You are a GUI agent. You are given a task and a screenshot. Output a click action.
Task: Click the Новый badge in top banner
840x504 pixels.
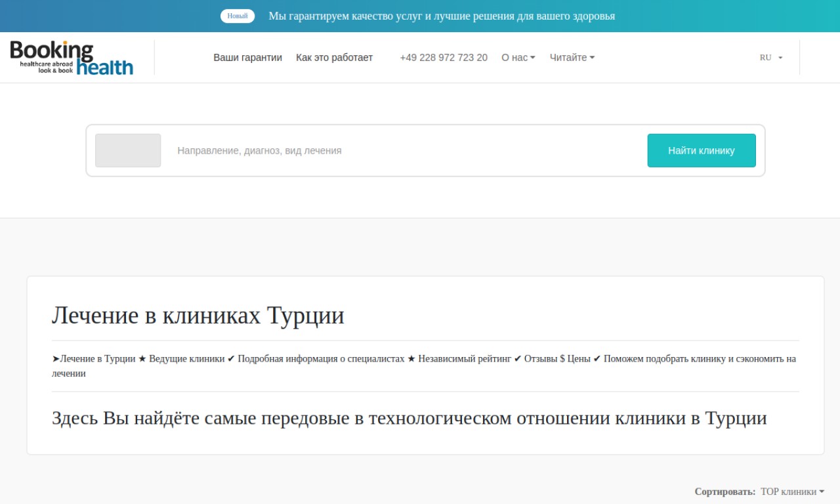tap(238, 16)
